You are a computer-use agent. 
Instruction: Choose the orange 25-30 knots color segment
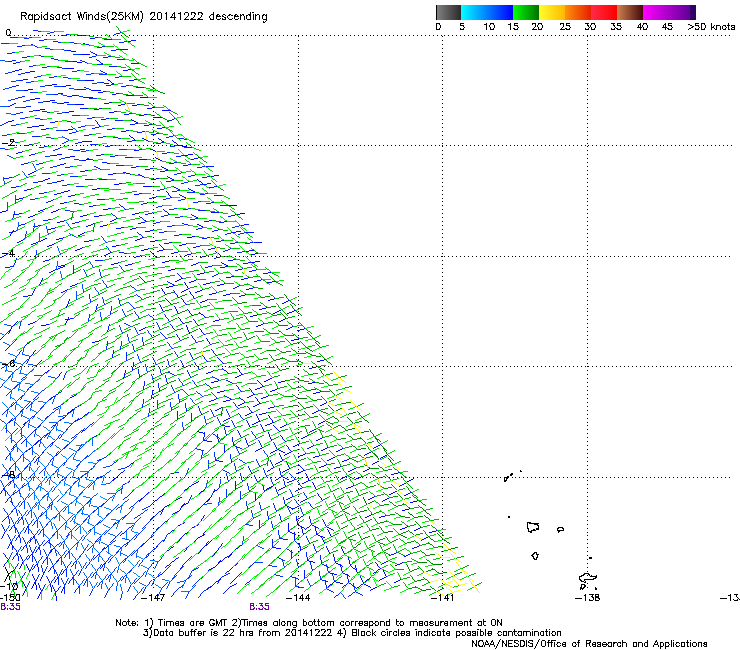click(x=578, y=12)
